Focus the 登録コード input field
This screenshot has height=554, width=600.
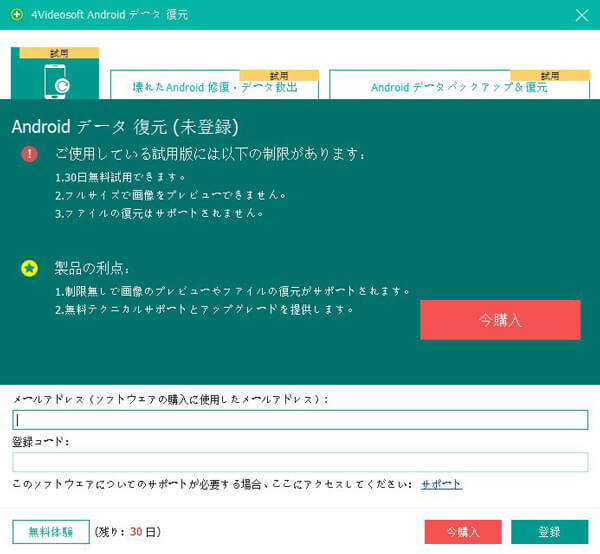300,462
